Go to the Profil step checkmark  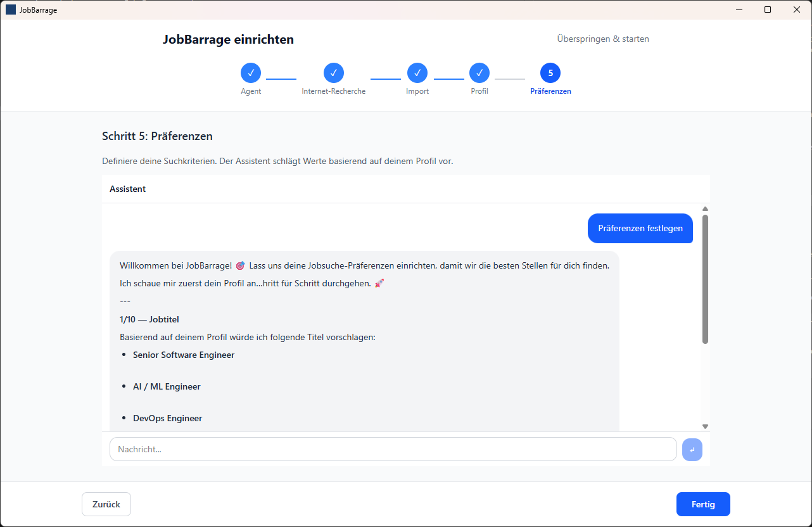479,73
